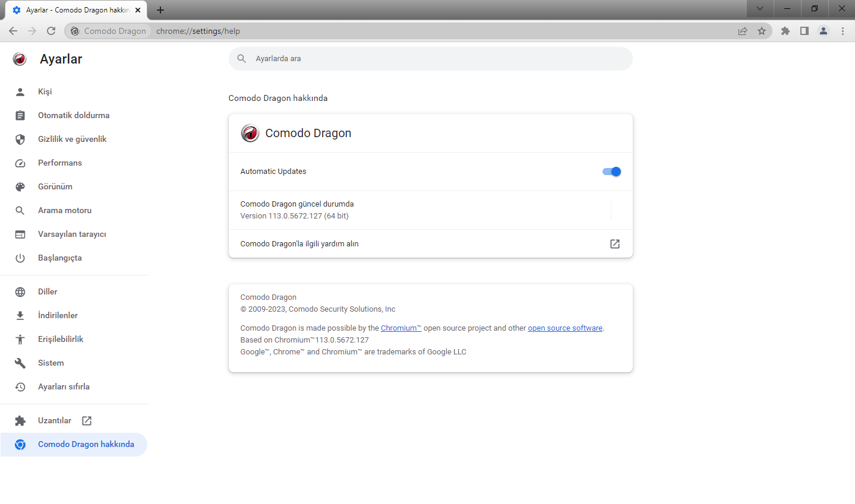Open Diller settings
The image size is (855, 504).
pos(74,291)
